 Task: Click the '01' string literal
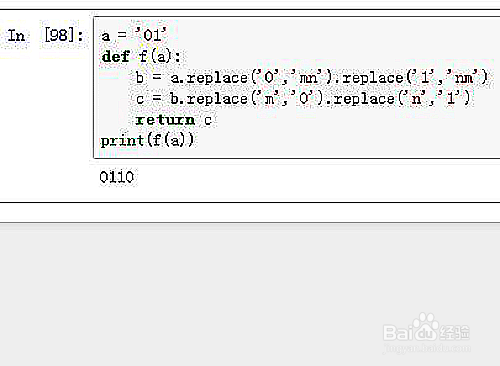point(151,35)
